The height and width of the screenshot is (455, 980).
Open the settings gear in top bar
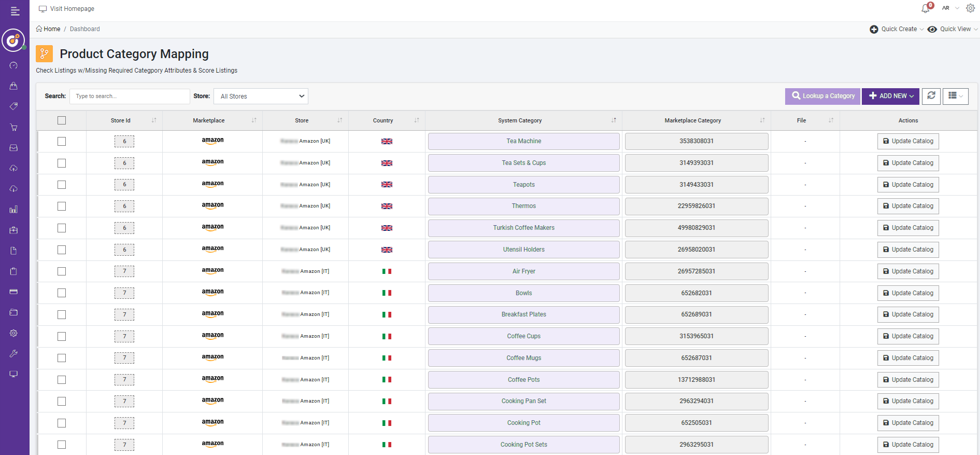point(970,8)
